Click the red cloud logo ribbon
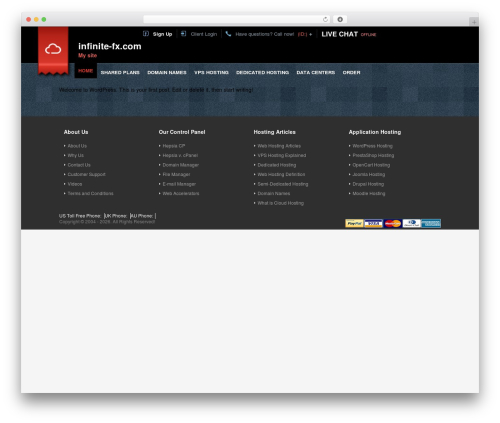This screenshot has width=500, height=423. 53,50
